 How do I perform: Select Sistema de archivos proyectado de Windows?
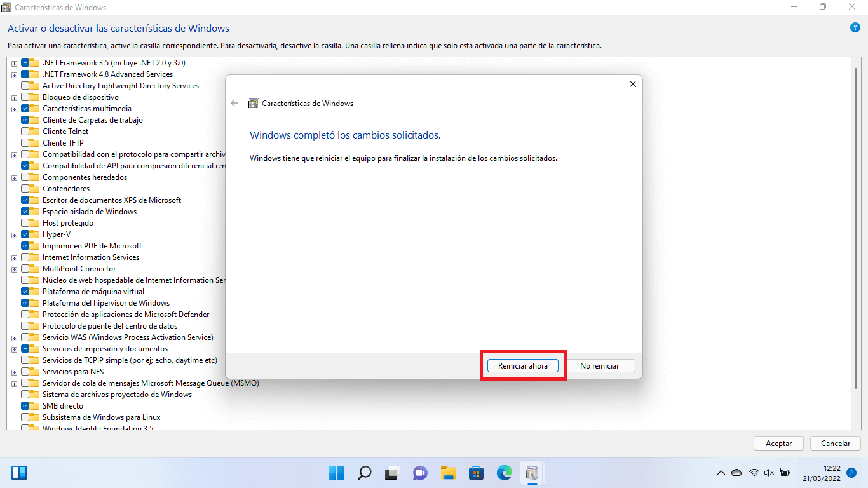(117, 395)
